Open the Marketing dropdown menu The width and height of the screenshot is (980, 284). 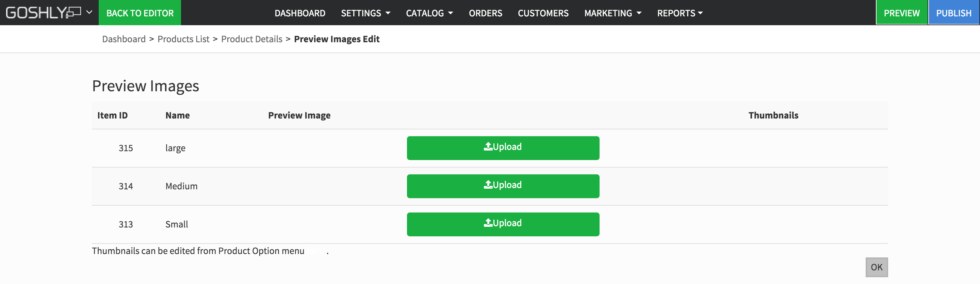612,13
